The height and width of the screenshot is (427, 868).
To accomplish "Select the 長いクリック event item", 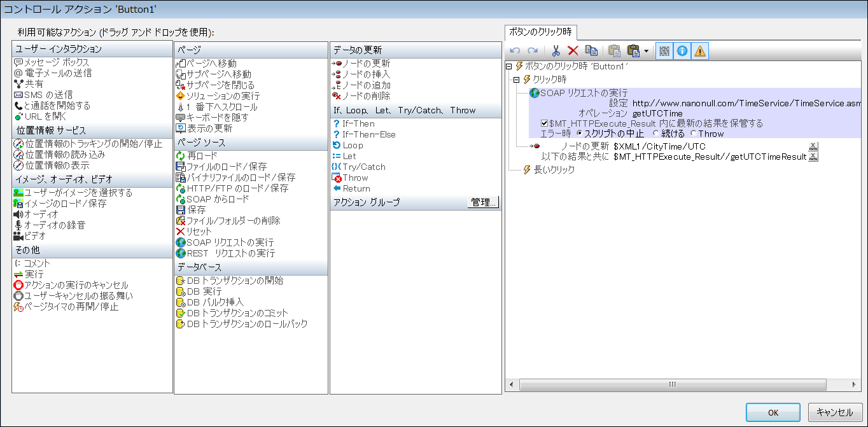I will (553, 170).
